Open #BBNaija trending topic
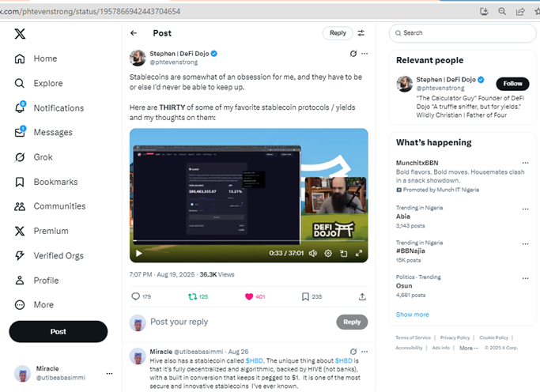 click(410, 251)
